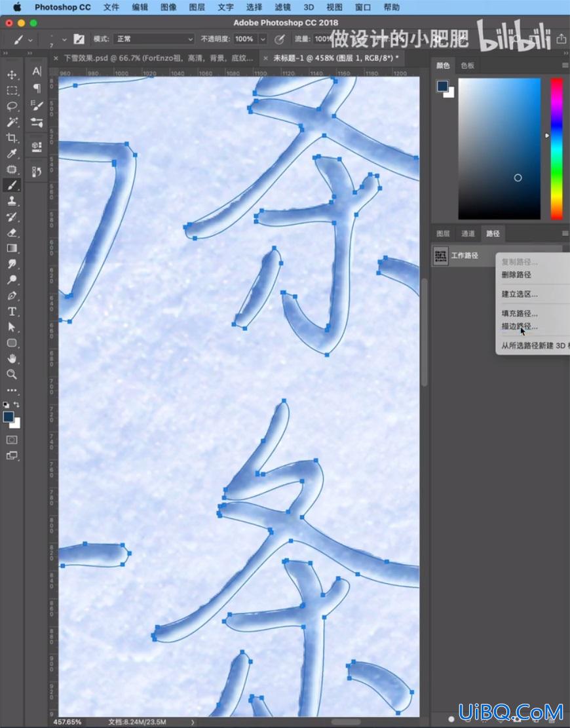
Task: Select the Magic Wand tool
Action: [x=12, y=122]
